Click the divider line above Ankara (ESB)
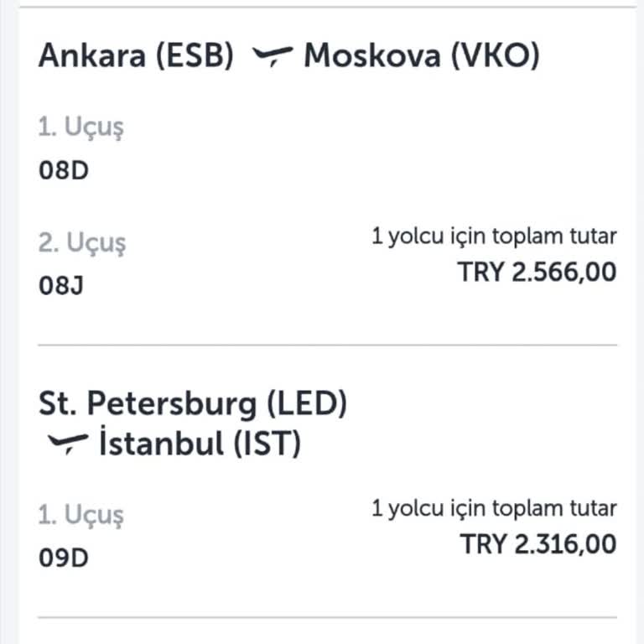 click(328, 8)
